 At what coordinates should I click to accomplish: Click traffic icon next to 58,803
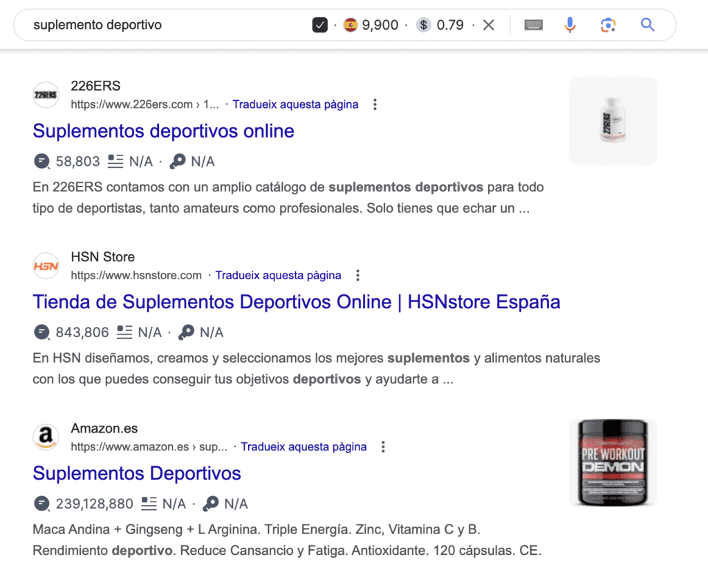pyautogui.click(x=41, y=161)
